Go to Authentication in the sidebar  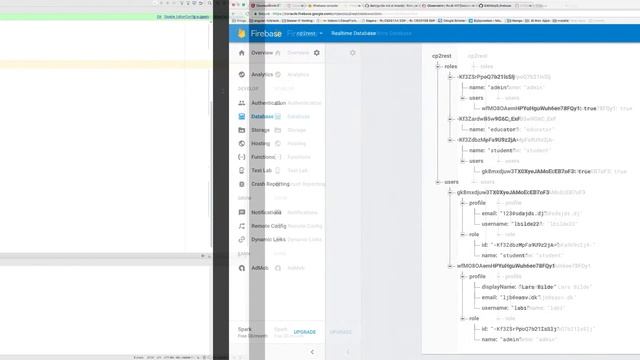coord(268,103)
